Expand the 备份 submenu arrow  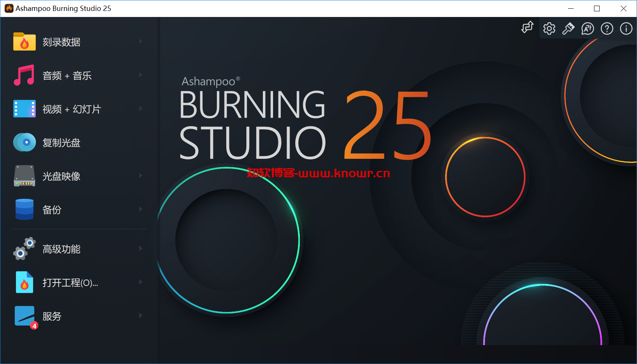[141, 209]
